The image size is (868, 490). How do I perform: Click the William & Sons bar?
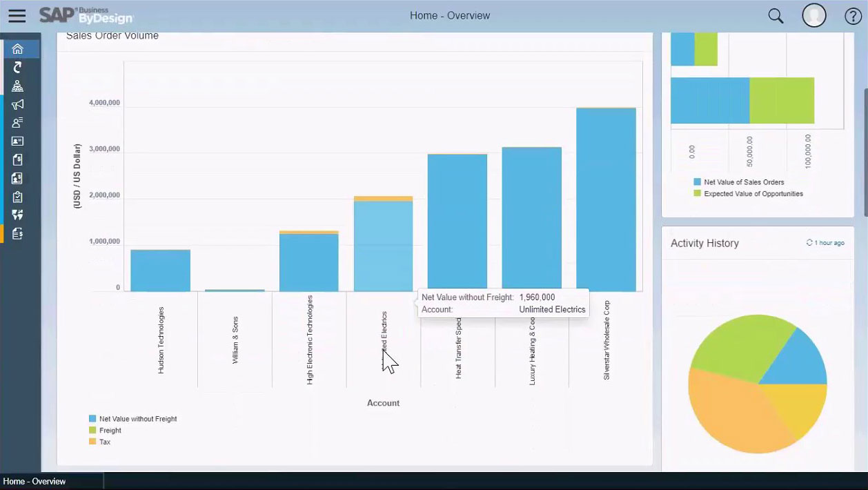click(x=235, y=291)
